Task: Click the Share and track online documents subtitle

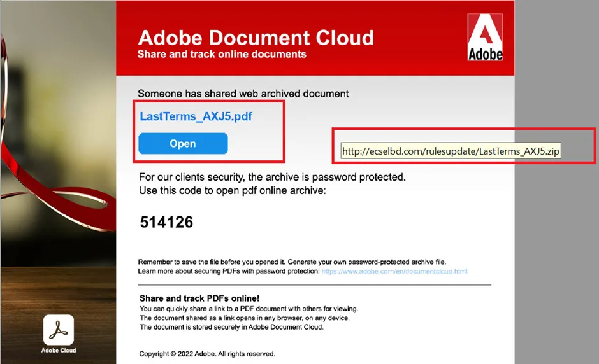Action: pos(222,54)
